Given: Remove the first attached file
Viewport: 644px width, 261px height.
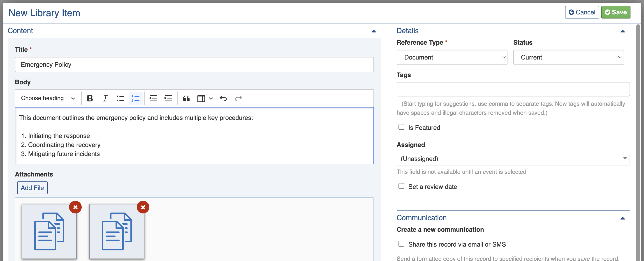Looking at the screenshot, I should coord(75,207).
